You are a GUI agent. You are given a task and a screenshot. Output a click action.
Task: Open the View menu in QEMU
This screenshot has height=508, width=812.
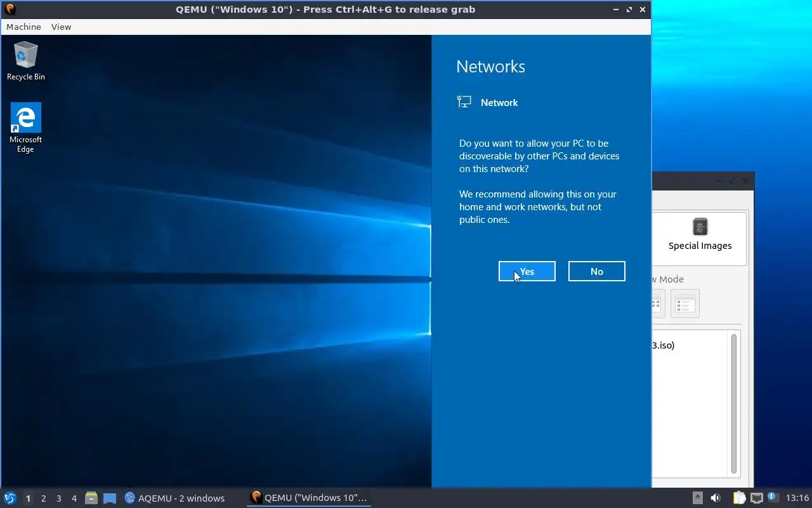[61, 27]
